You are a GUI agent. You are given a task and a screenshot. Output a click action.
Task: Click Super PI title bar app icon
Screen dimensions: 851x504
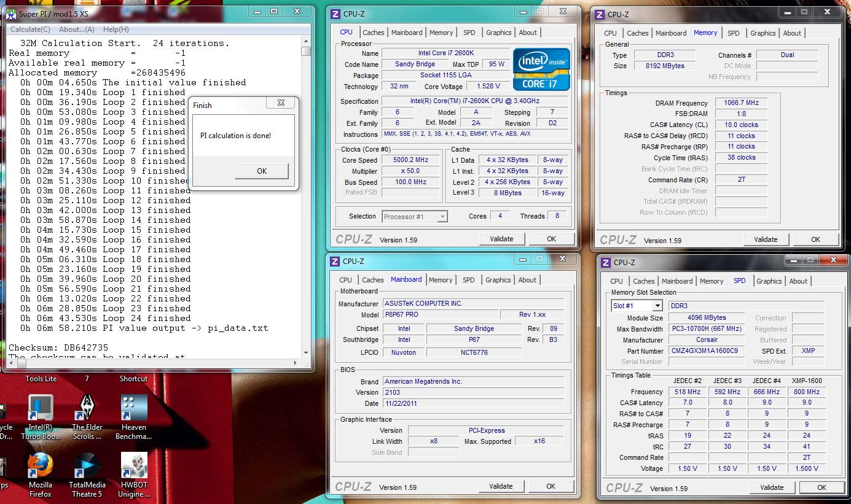[12, 14]
